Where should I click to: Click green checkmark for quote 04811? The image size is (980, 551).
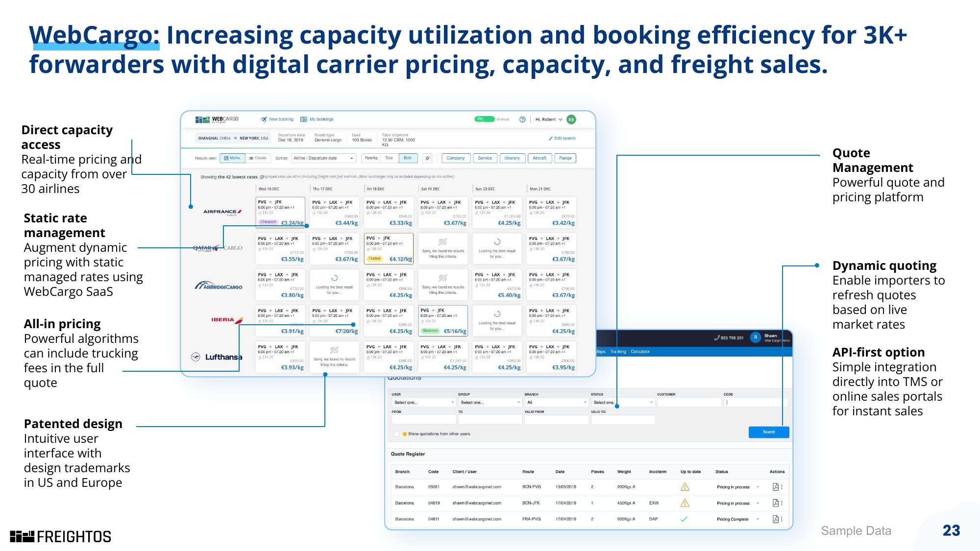click(x=684, y=519)
